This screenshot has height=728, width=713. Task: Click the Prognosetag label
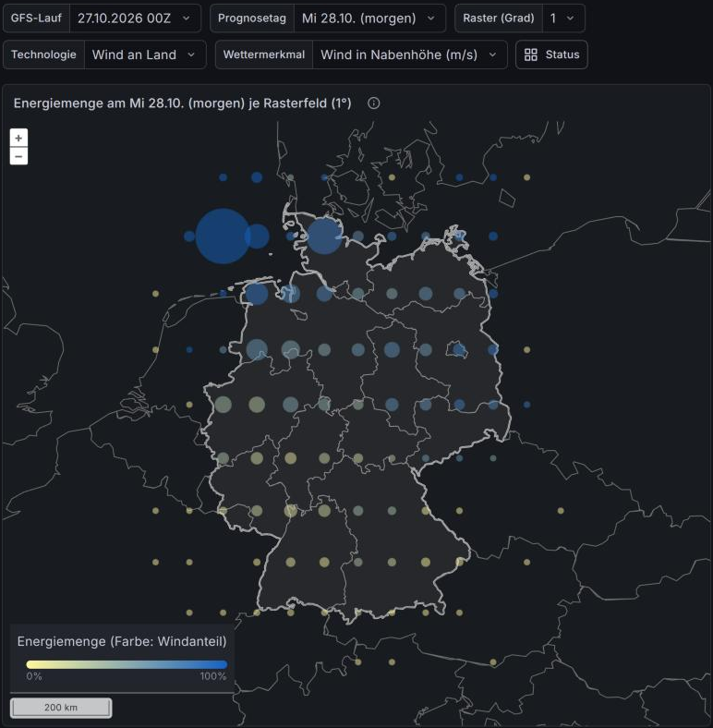(x=252, y=18)
